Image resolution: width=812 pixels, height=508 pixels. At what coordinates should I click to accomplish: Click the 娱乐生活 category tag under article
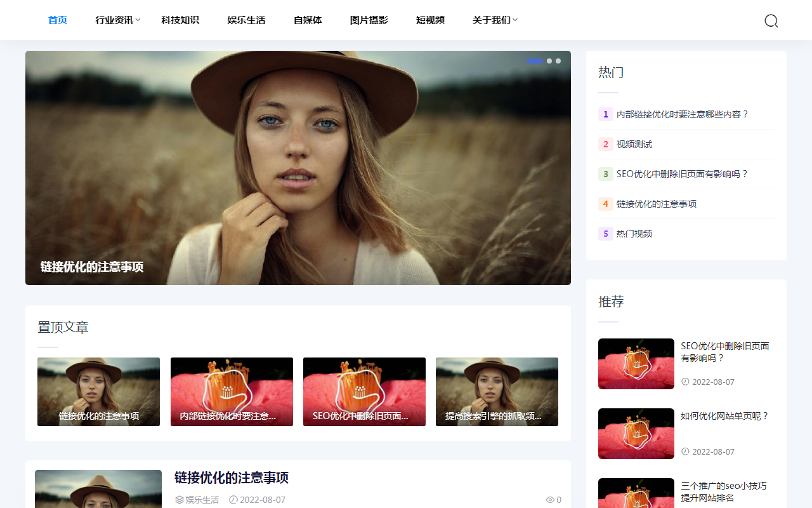click(202, 500)
